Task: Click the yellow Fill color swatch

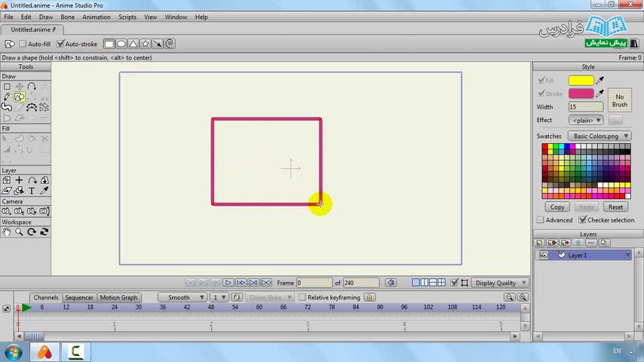Action: tap(581, 80)
